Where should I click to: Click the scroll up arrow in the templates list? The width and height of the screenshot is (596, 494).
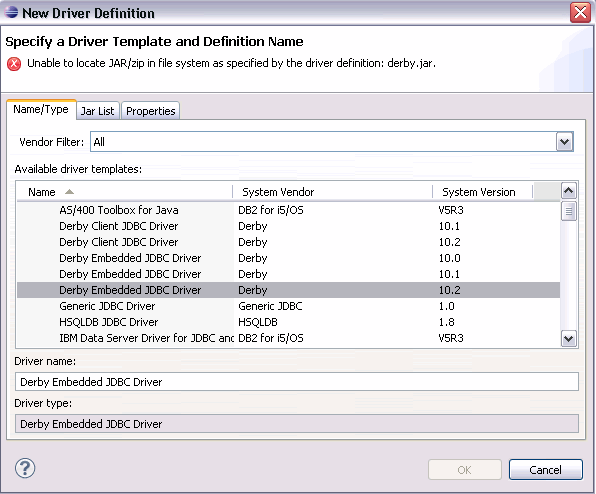[569, 191]
